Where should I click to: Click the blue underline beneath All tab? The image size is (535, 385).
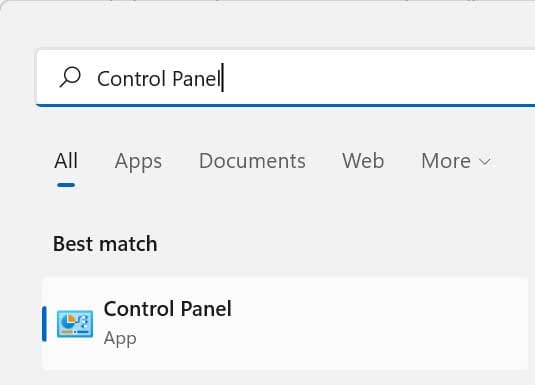click(x=66, y=185)
